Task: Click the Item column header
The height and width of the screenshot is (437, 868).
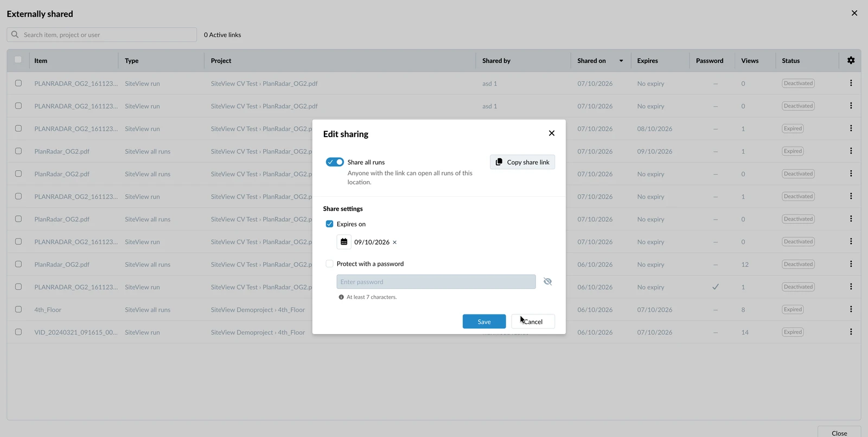Action: 41,61
